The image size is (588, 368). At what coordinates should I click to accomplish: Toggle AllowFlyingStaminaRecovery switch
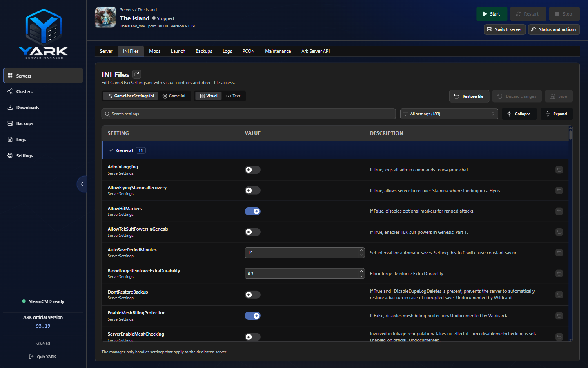click(252, 191)
